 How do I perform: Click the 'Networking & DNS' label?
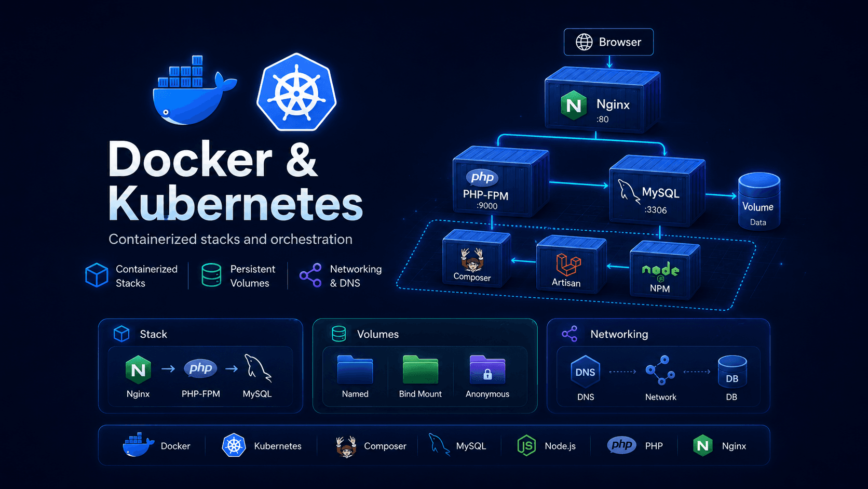point(356,276)
